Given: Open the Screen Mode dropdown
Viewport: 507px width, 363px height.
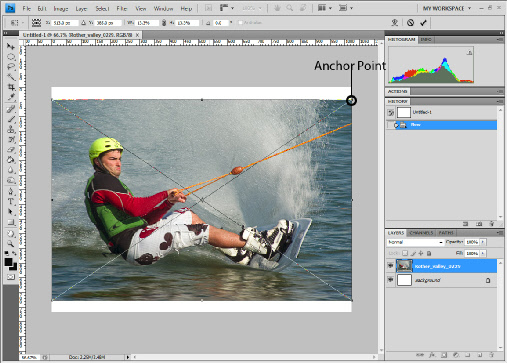Looking at the screenshot, I should coord(346,8).
